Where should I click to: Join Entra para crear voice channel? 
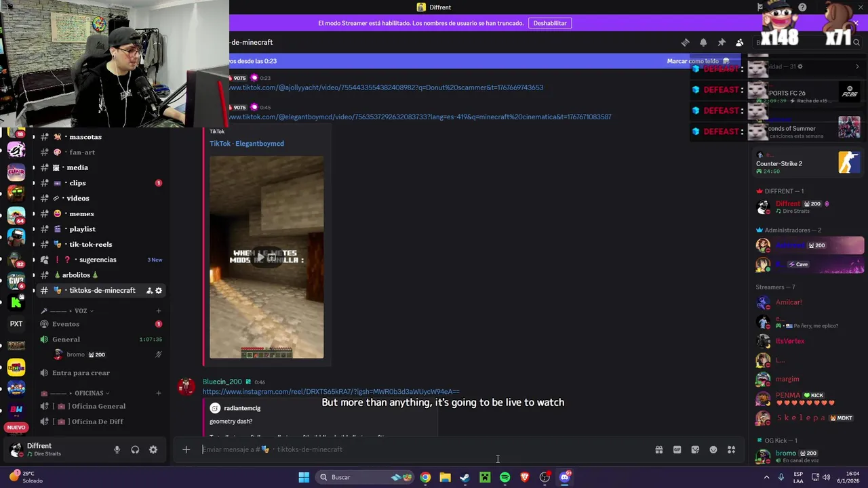(x=100, y=373)
